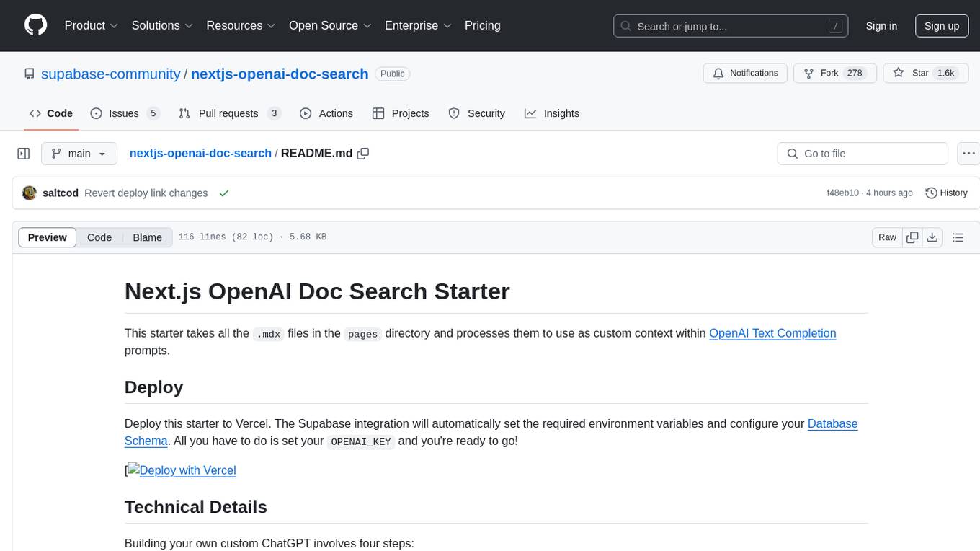Open the Resources dropdown
The image size is (980, 551).
(x=241, y=25)
